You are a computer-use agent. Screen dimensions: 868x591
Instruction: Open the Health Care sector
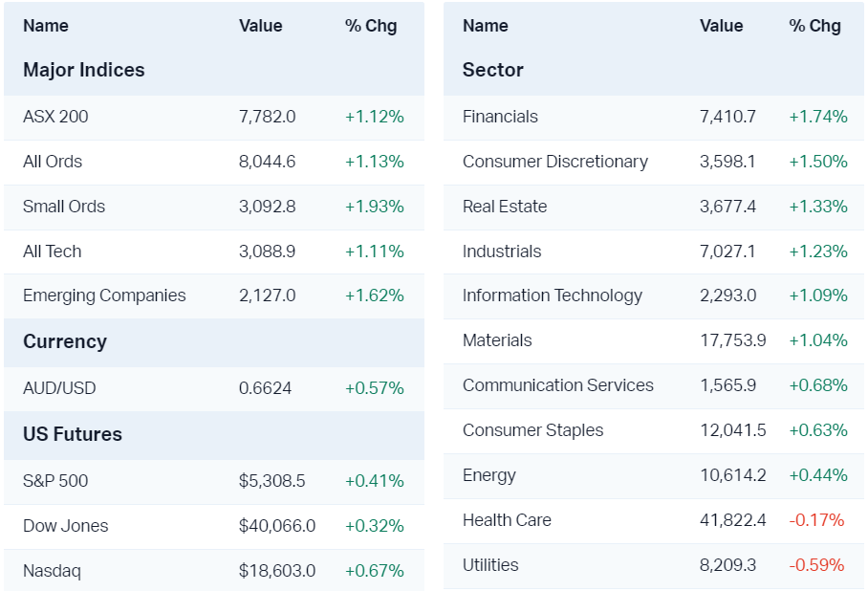pyautogui.click(x=507, y=520)
